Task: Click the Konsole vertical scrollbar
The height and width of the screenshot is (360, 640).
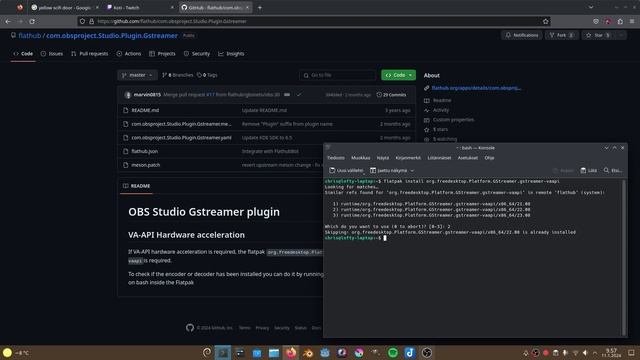Action: 624,258
